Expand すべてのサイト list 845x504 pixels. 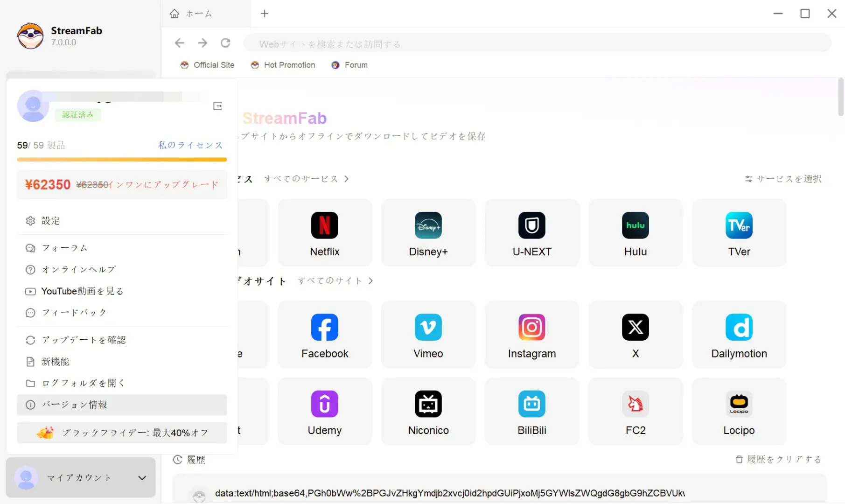pyautogui.click(x=335, y=280)
